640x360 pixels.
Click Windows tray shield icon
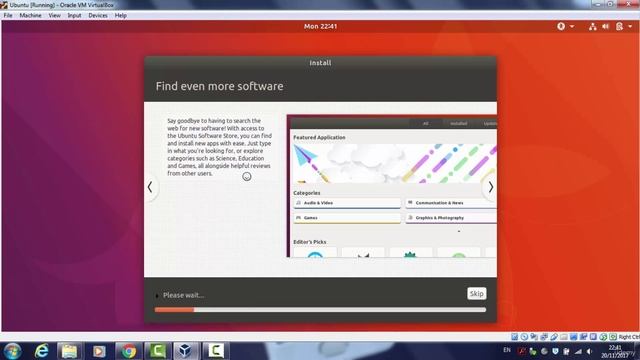coord(555,351)
